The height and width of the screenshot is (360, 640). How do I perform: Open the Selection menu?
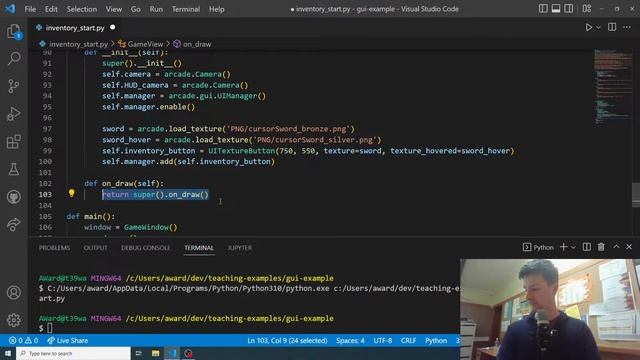(x=82, y=9)
